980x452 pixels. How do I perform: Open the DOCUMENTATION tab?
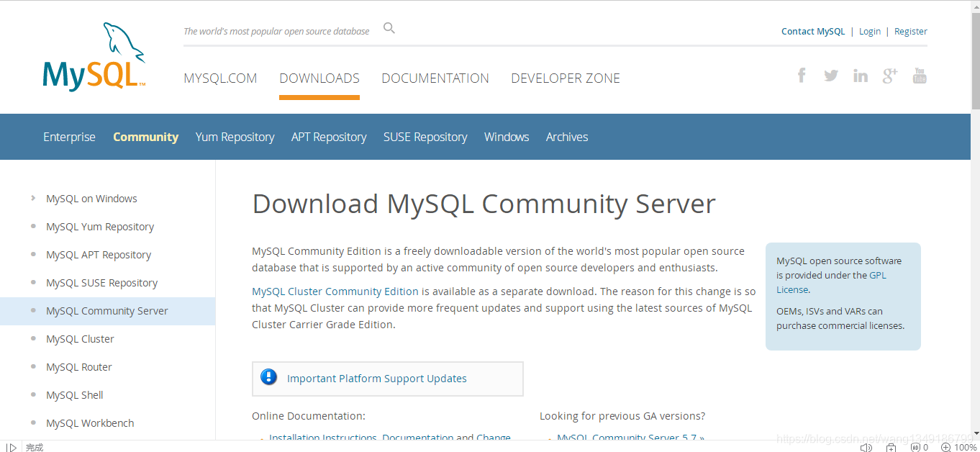(x=435, y=78)
